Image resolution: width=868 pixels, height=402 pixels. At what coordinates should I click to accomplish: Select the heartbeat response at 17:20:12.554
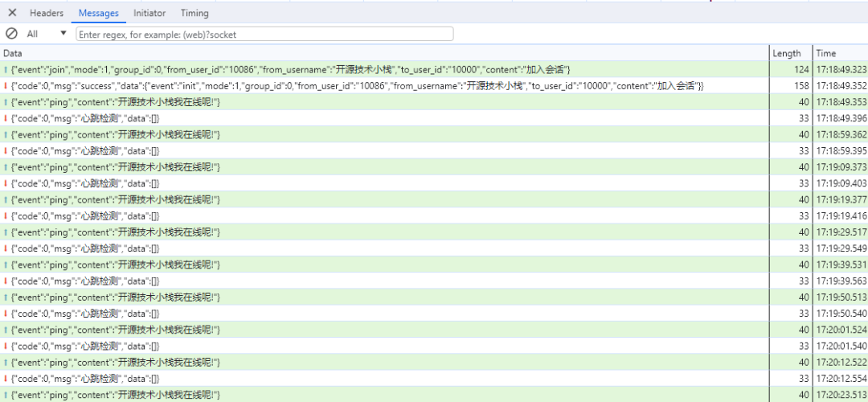(434, 378)
